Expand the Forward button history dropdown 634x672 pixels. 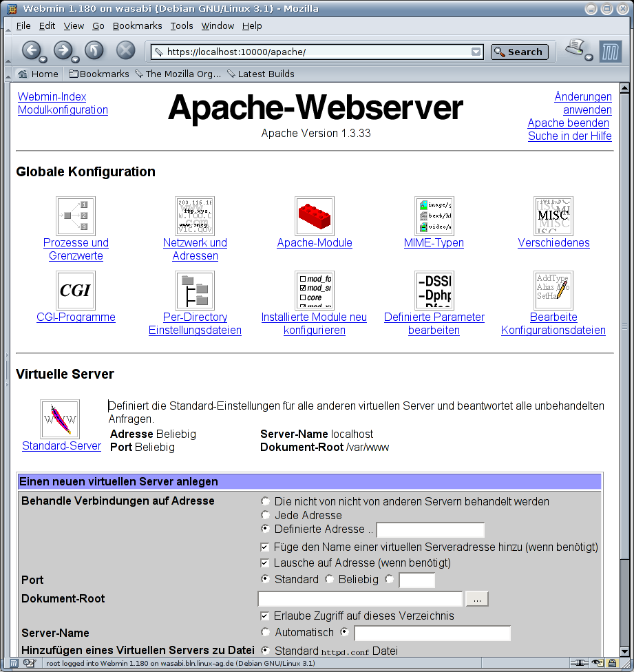(x=75, y=59)
